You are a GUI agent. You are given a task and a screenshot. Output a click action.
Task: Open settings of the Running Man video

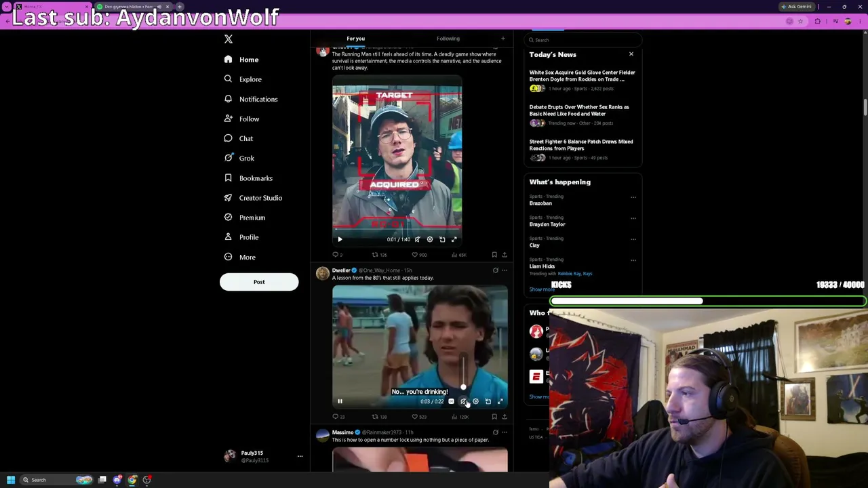(x=429, y=239)
